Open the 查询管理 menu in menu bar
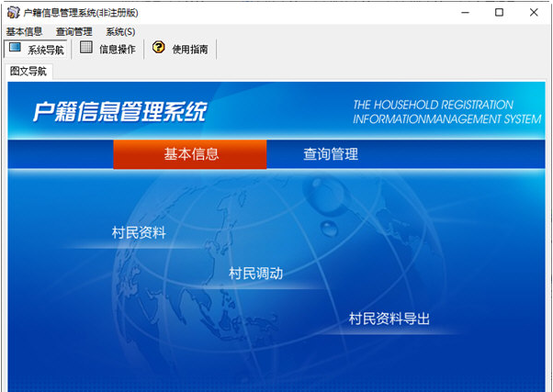Image resolution: width=553 pixels, height=392 pixels. click(74, 32)
